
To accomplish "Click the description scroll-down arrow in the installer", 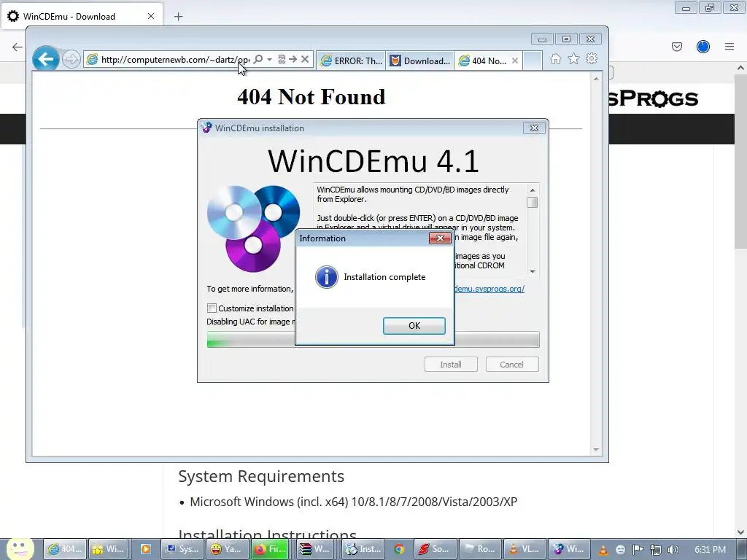I will point(533,271).
